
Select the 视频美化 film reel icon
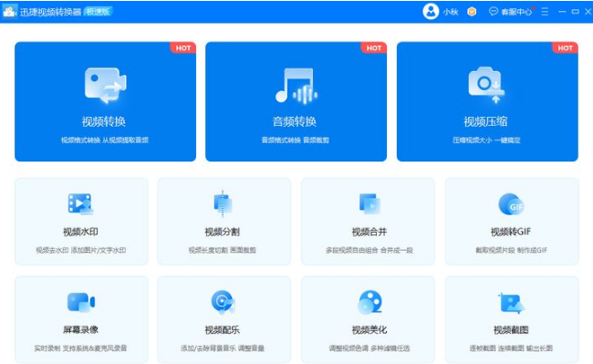pos(369,302)
